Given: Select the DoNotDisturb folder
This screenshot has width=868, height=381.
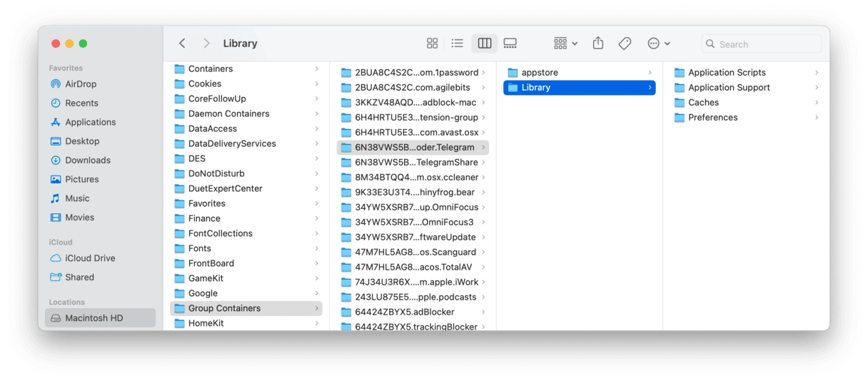Looking at the screenshot, I should [x=246, y=174].
